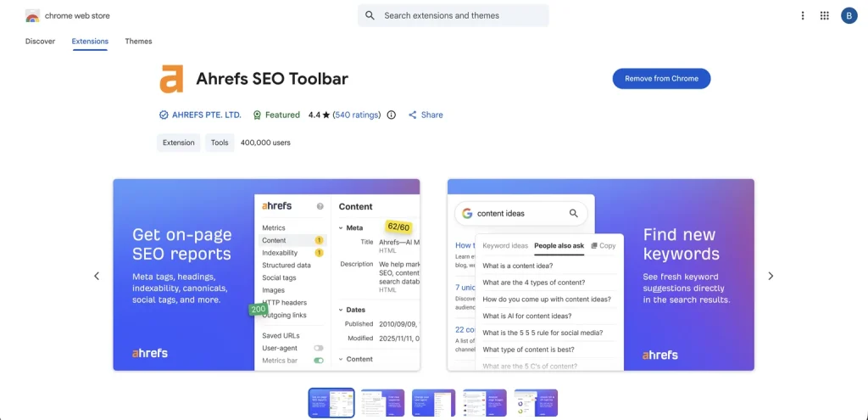The image size is (868, 420).
Task: Show the next screenshot arrow
Action: pyautogui.click(x=771, y=276)
